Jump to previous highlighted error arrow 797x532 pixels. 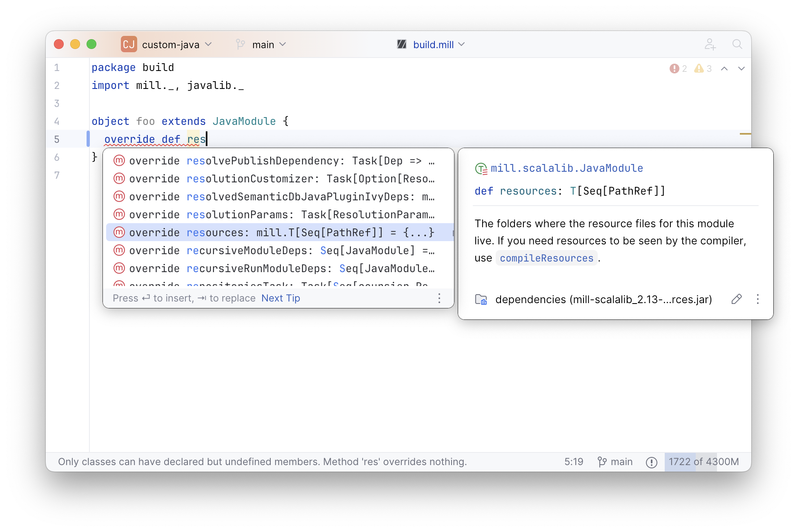724,69
